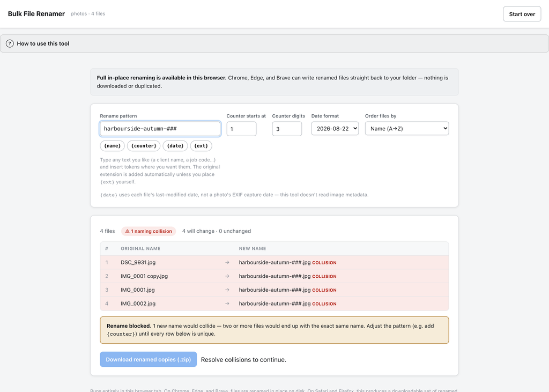Click the Counter starts at field
This screenshot has height=392, width=549.
(x=241, y=129)
